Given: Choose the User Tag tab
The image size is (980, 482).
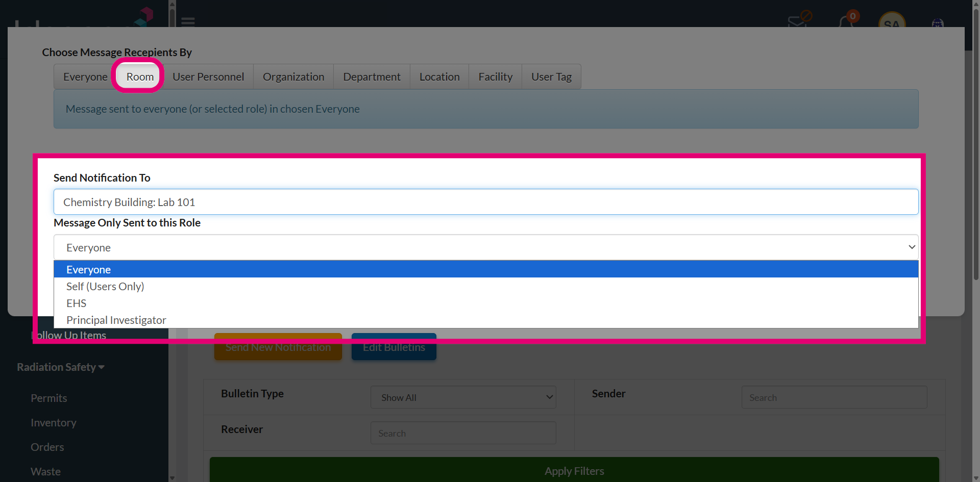Looking at the screenshot, I should [551, 77].
